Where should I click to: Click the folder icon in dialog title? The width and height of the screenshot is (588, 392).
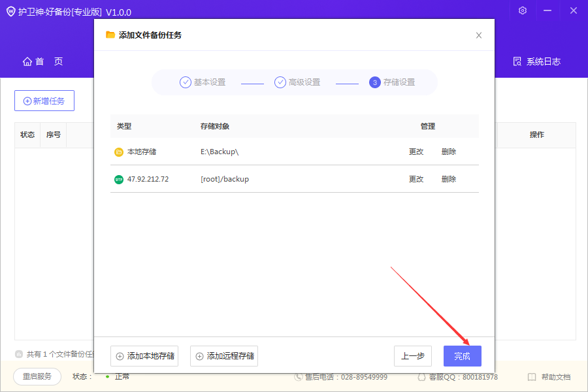pos(110,35)
